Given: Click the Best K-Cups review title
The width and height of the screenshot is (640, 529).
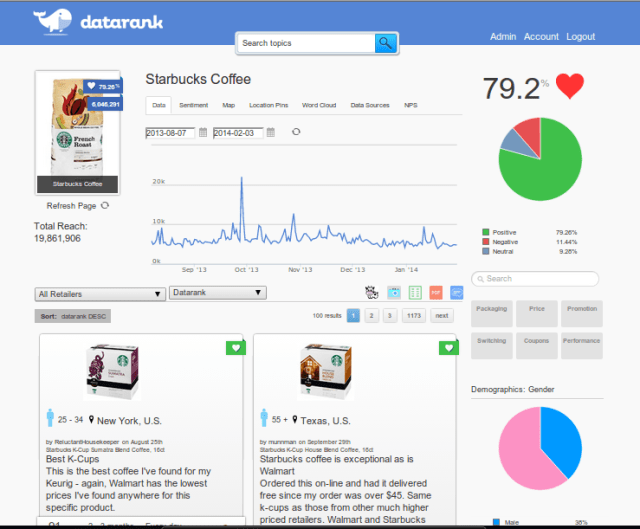Looking at the screenshot, I should pyautogui.click(x=72, y=459).
